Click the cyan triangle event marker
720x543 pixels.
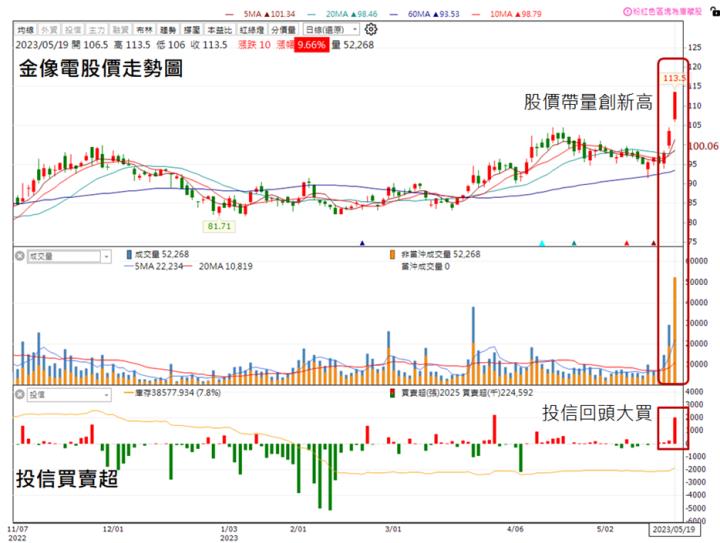[x=542, y=243]
